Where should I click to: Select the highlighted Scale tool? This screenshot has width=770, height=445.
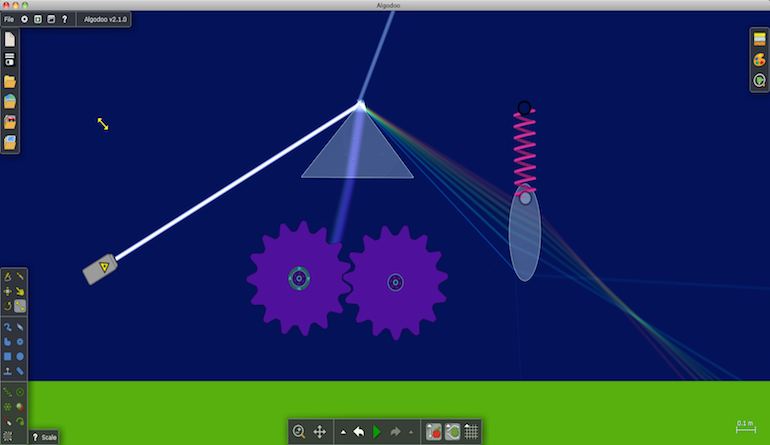pyautogui.click(x=20, y=306)
